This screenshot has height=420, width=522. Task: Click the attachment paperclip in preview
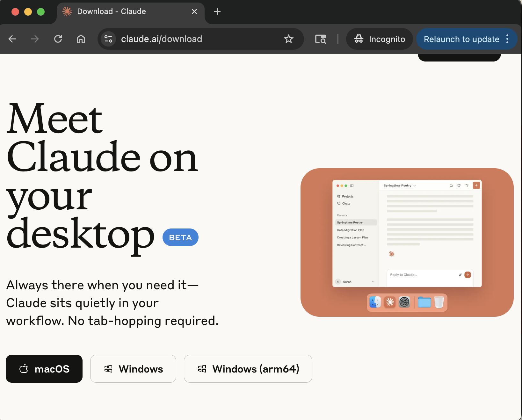[x=460, y=275]
